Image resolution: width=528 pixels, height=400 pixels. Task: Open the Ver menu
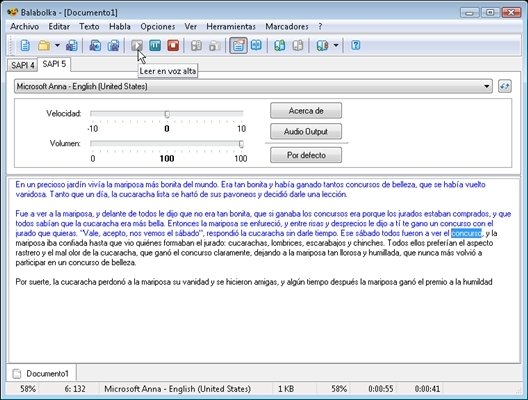(191, 26)
